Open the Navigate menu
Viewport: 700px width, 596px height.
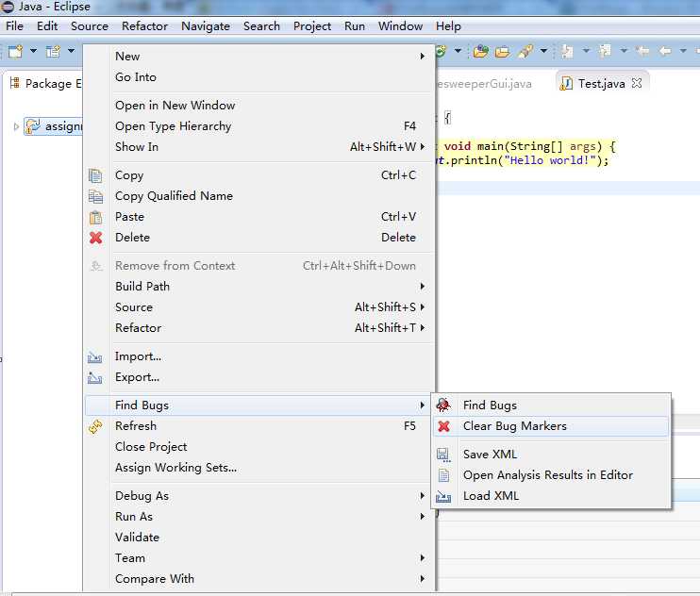(206, 26)
